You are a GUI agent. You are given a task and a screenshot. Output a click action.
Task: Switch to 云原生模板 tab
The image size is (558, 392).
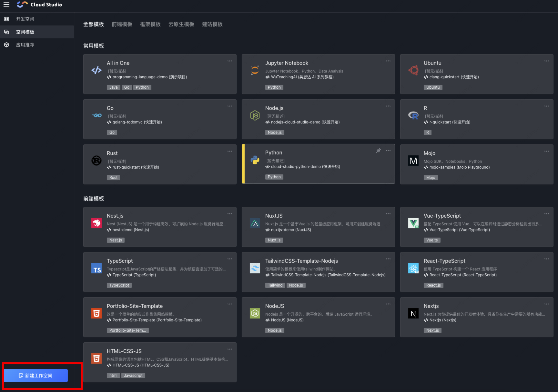point(181,24)
